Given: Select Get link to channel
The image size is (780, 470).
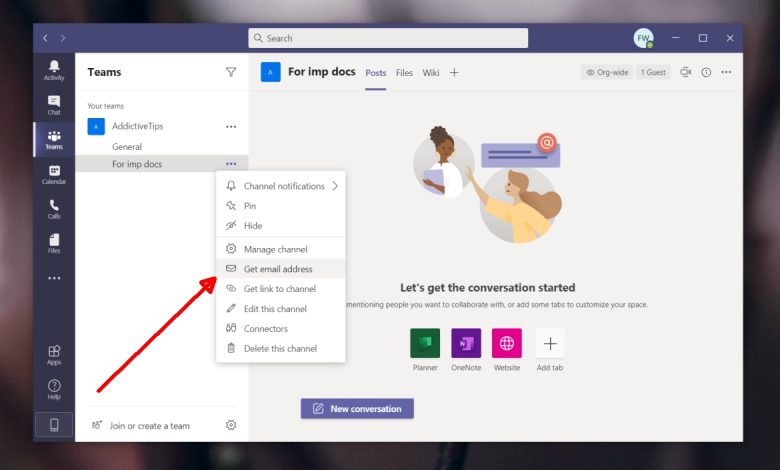Looking at the screenshot, I should pyautogui.click(x=281, y=289).
